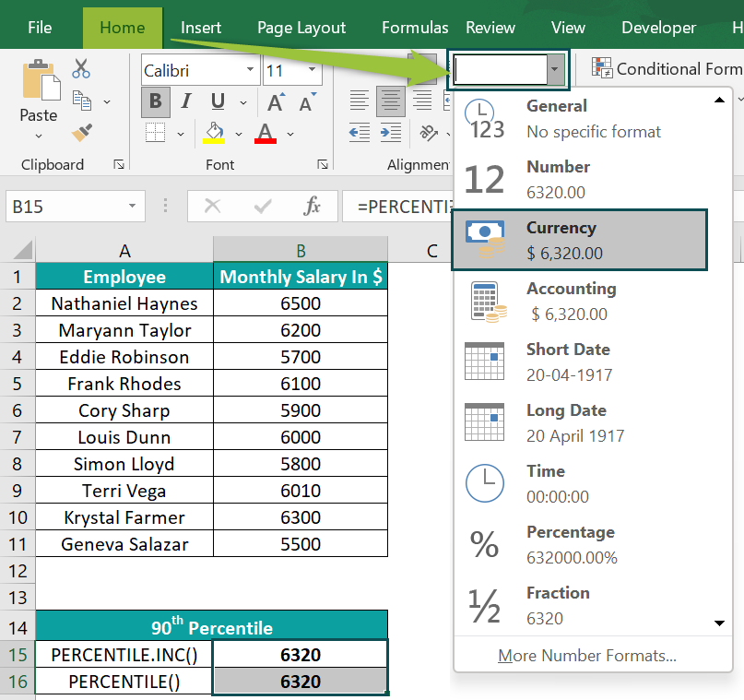Select the Format Painter brush
744x700 pixels.
pos(82,133)
